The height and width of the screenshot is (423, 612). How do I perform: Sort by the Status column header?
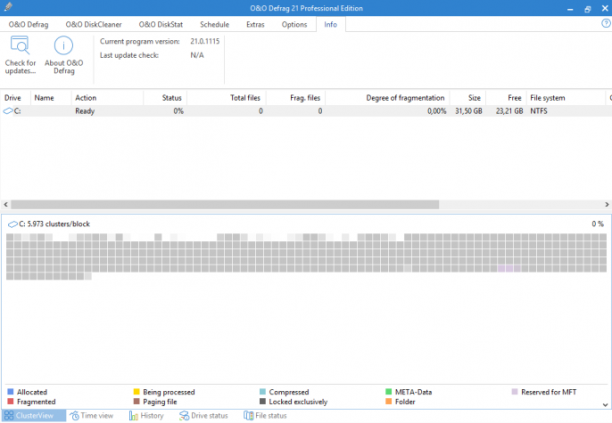click(165, 98)
